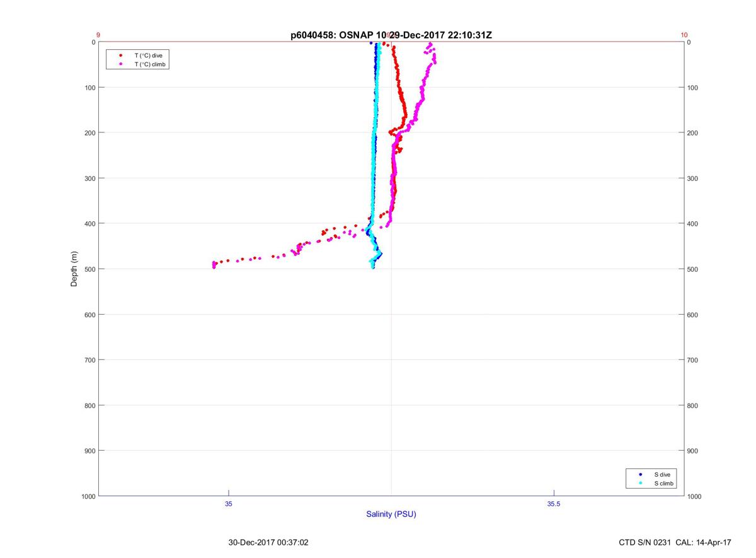756x558 pixels.
Task: Click the red '10' top axis label
Action: pos(684,35)
